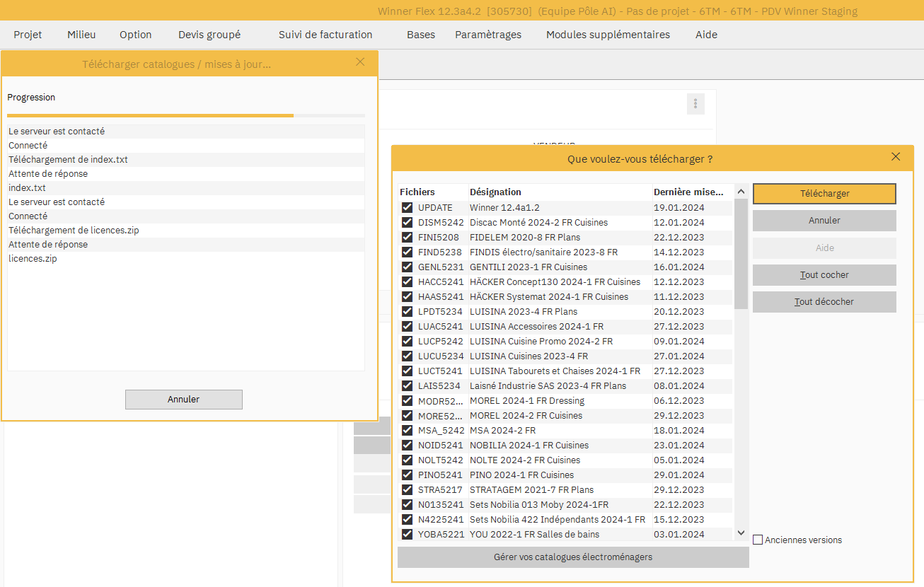Click the Télécharger button

[x=824, y=194]
